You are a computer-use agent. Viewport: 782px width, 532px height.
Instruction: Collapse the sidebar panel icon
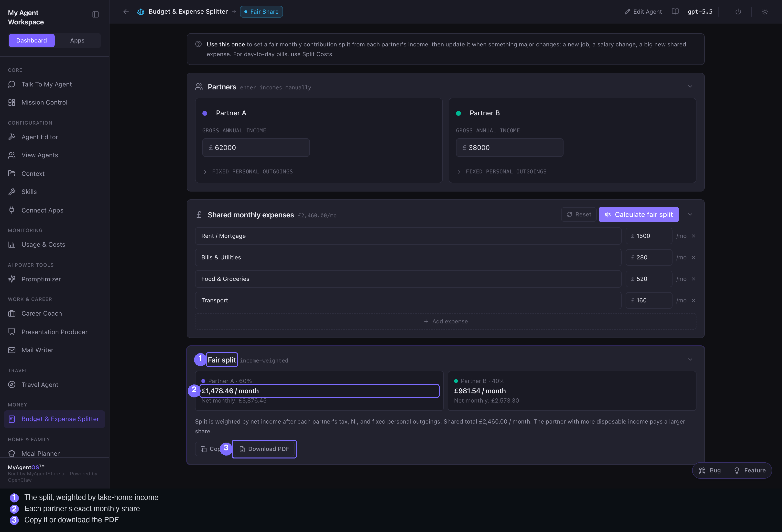pos(95,14)
